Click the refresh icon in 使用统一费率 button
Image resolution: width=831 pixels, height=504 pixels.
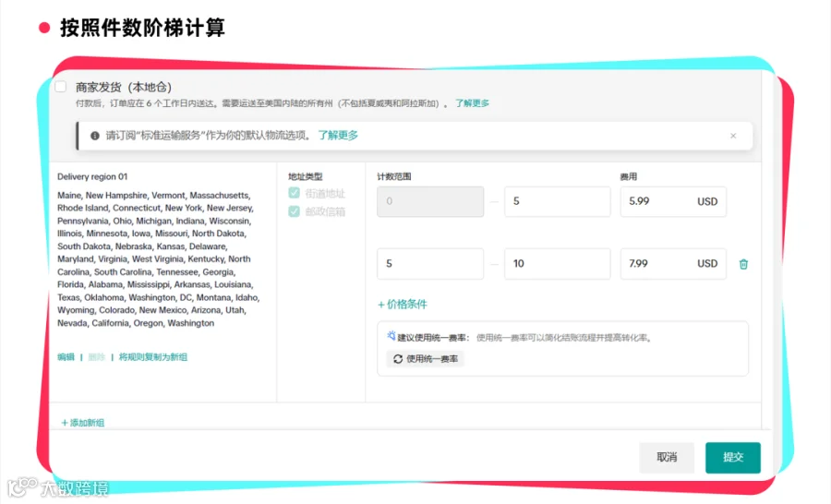coord(397,359)
